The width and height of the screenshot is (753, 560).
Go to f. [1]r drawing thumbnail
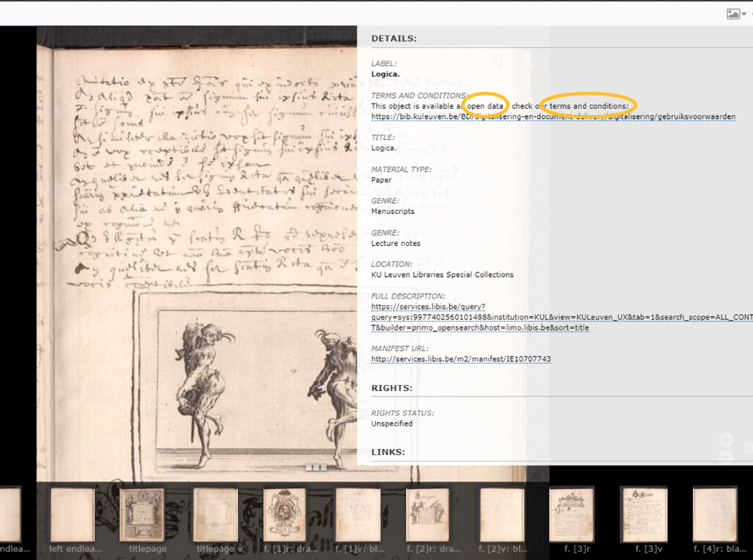(285, 515)
